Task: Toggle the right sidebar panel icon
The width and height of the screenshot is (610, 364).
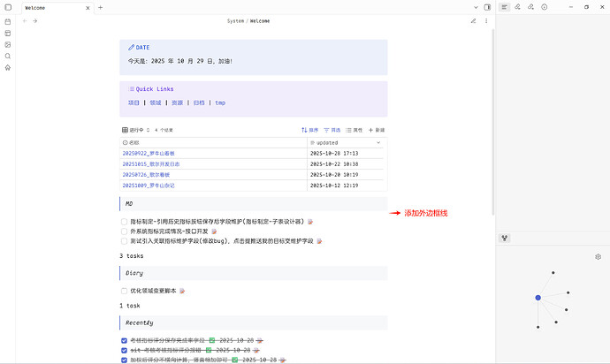Action: tap(488, 7)
